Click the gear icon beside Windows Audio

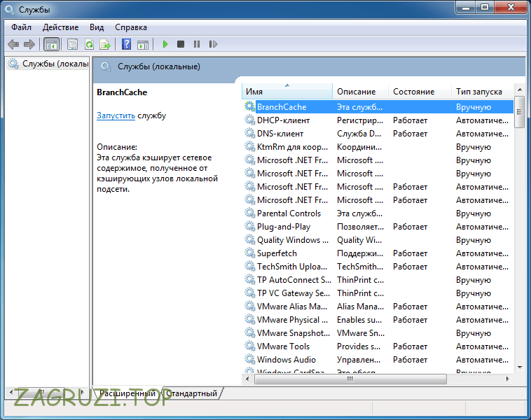250,359
